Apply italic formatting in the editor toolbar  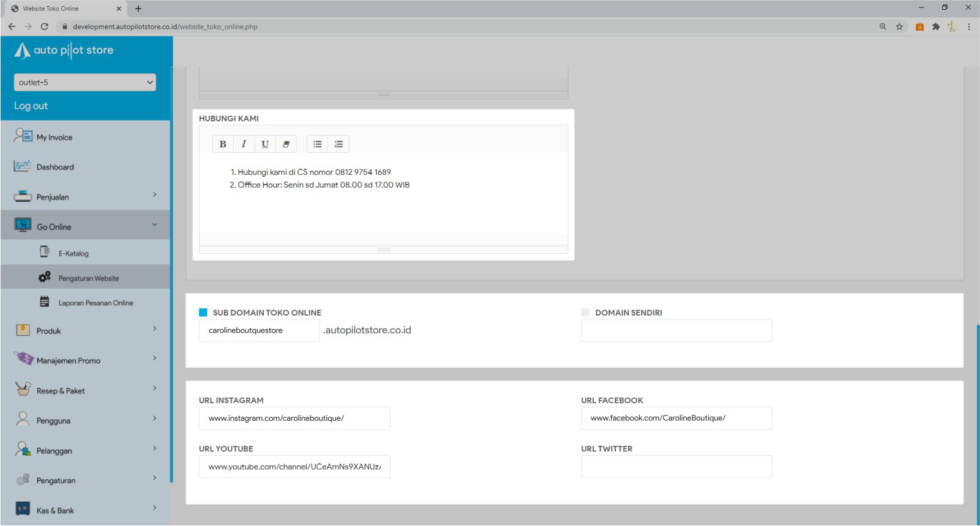[244, 144]
